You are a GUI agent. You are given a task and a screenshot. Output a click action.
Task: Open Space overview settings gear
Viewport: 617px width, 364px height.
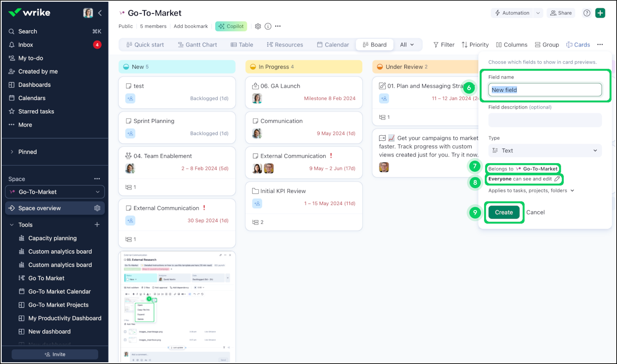pos(97,208)
